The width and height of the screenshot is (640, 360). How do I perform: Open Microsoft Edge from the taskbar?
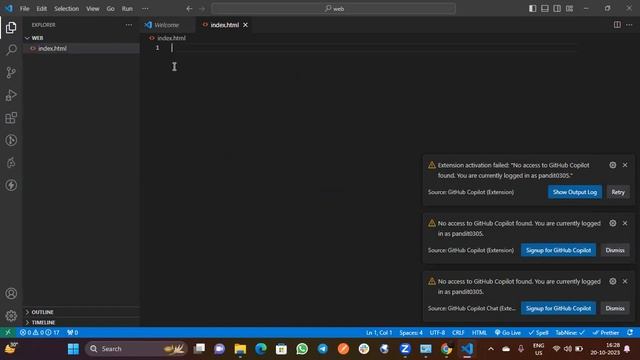coord(261,349)
